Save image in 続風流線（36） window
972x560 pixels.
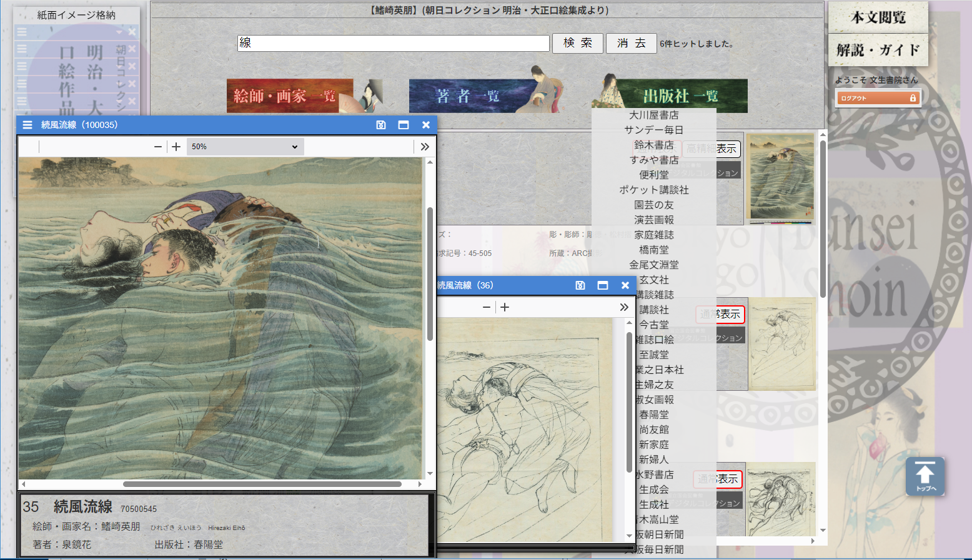[x=580, y=285]
